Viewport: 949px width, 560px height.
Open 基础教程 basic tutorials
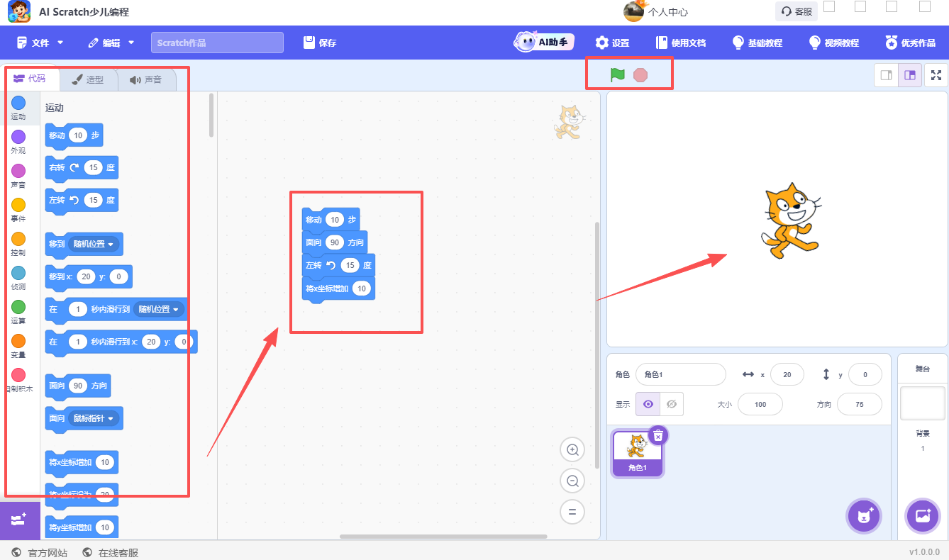pyautogui.click(x=757, y=43)
